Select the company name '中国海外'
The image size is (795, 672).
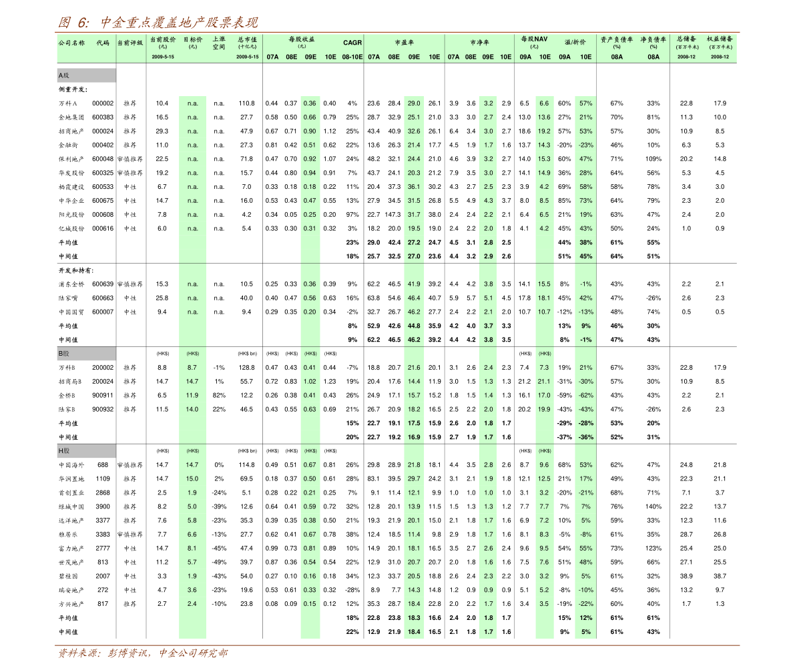click(71, 465)
